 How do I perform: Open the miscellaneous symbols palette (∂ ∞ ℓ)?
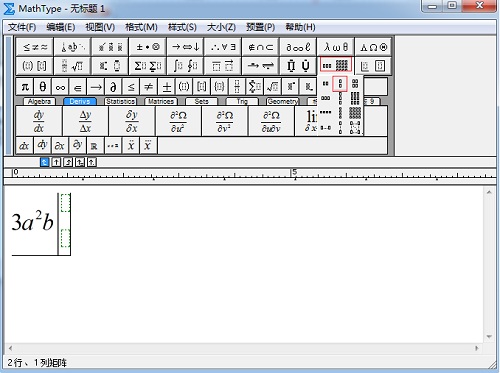298,47
